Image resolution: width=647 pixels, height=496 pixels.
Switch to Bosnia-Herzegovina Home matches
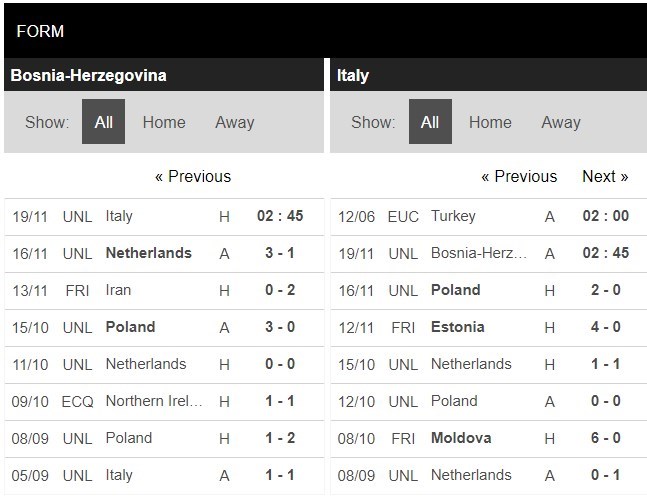[164, 122]
